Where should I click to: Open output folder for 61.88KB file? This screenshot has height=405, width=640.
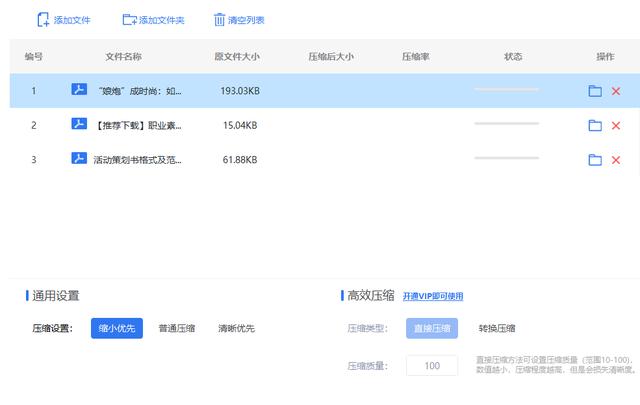click(595, 160)
